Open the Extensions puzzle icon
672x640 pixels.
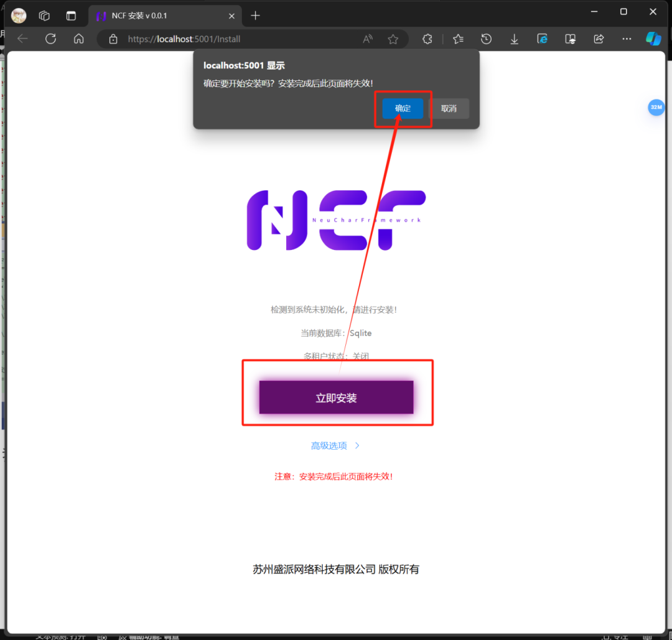click(427, 39)
